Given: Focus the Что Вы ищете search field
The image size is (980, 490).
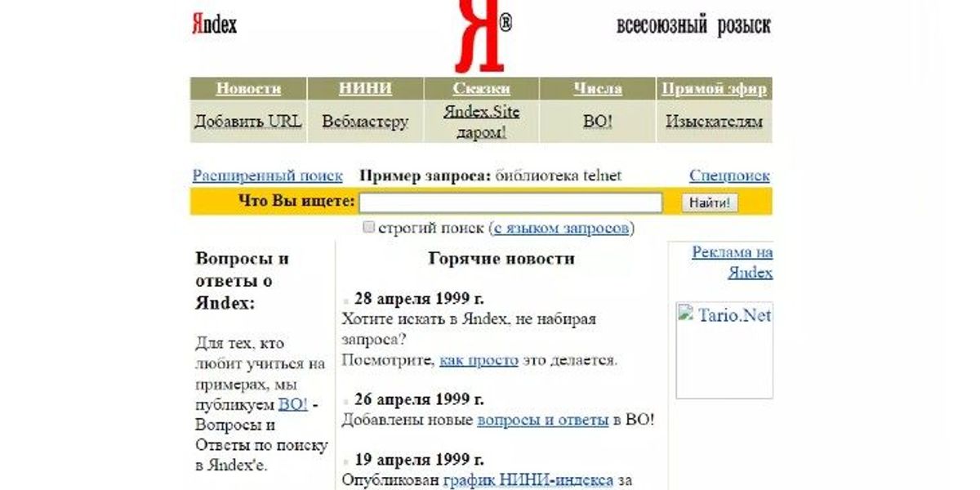Looking at the screenshot, I should 510,203.
